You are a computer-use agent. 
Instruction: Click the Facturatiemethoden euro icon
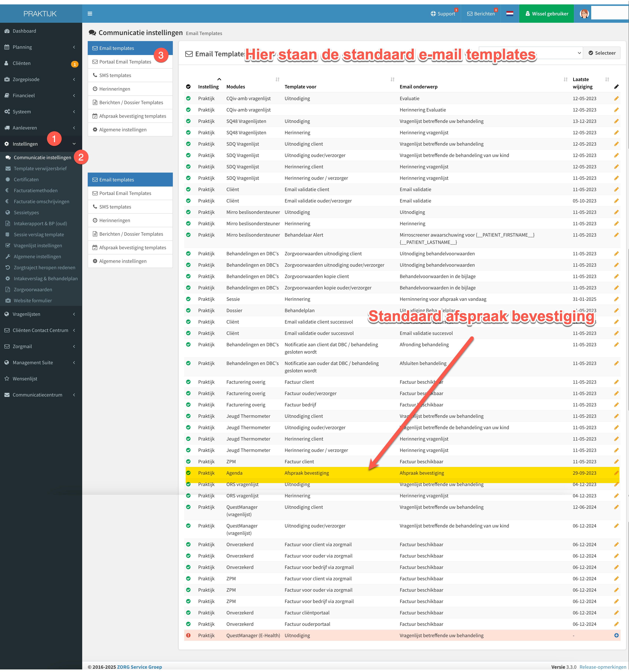(8, 191)
